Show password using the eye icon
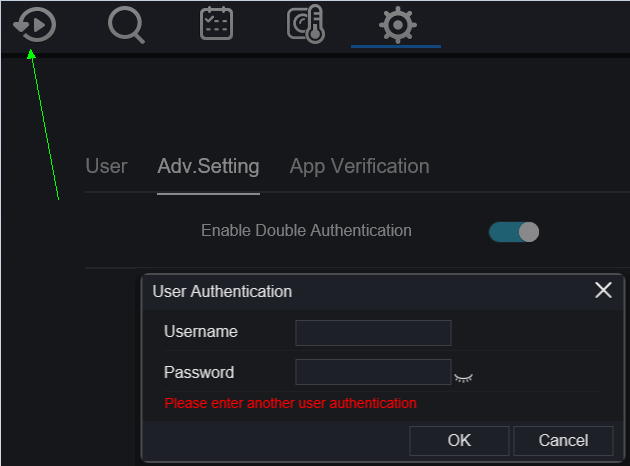The width and height of the screenshot is (630, 466). (x=463, y=378)
